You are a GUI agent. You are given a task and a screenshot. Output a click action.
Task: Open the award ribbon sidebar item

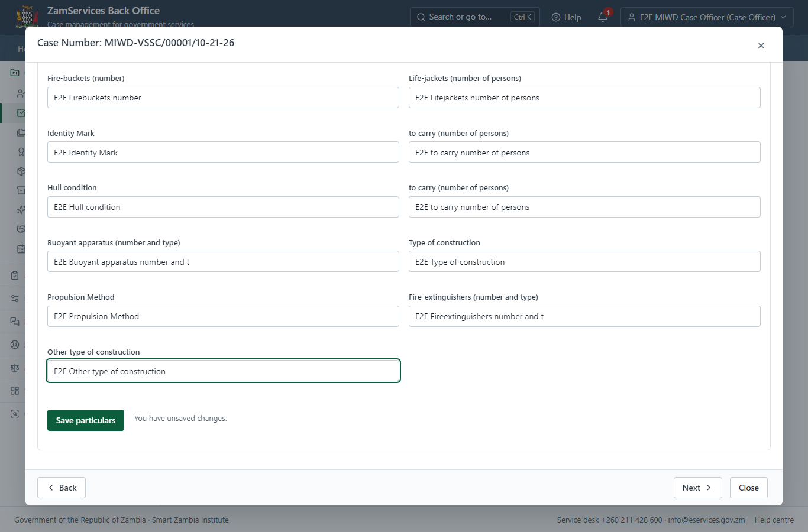point(21,152)
